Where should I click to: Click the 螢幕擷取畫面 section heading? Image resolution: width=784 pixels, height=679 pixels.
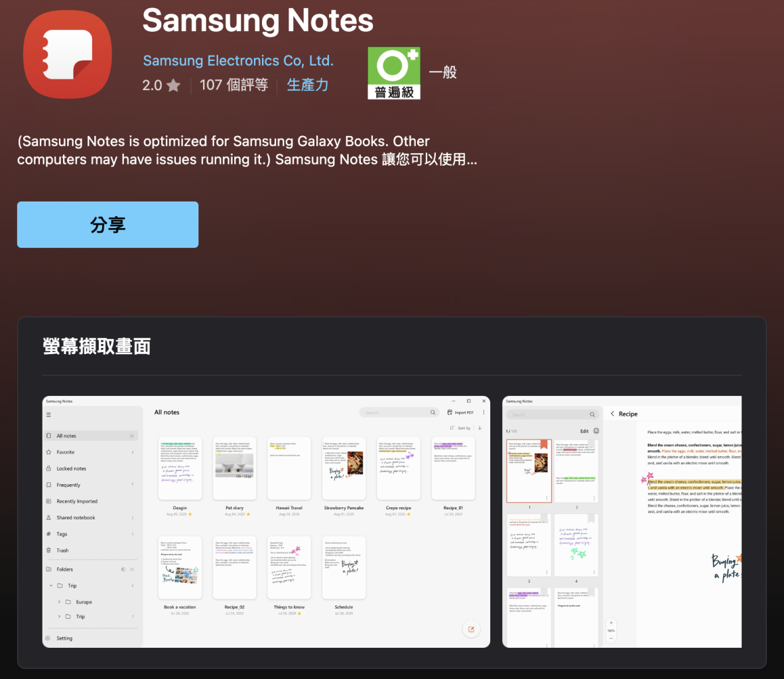pyautogui.click(x=96, y=346)
